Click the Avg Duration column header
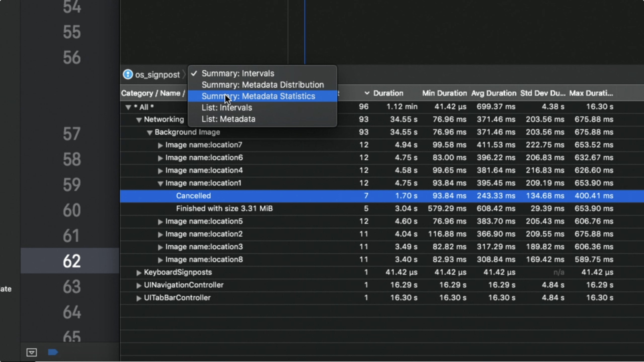The image size is (644, 362). [493, 93]
